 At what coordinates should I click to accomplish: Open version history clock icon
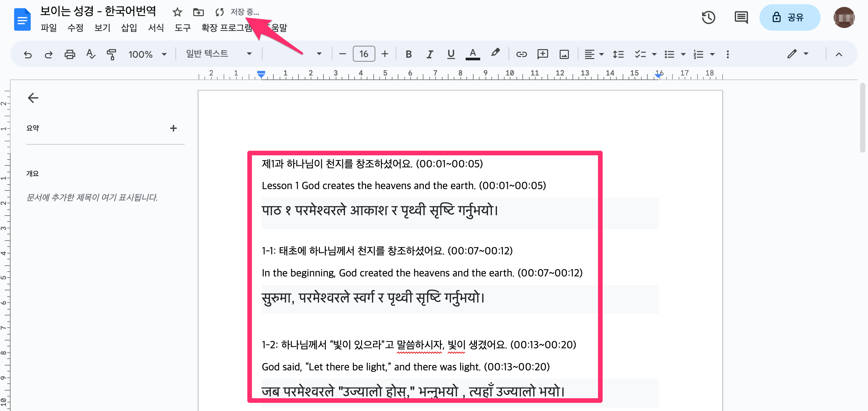tap(708, 17)
